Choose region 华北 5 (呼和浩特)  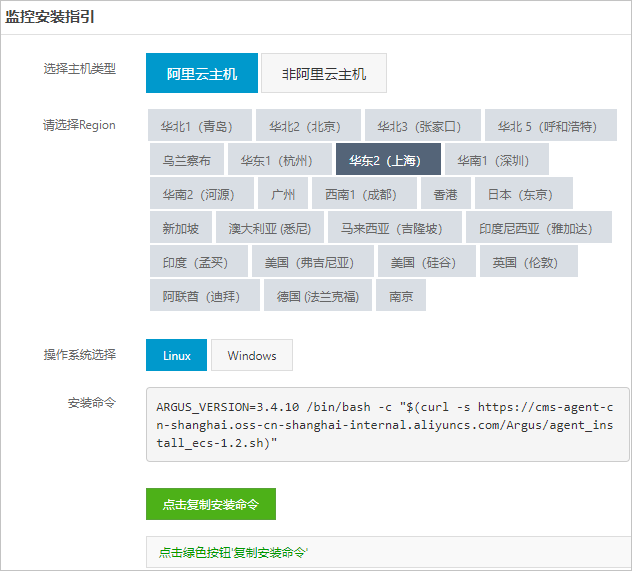point(551,125)
